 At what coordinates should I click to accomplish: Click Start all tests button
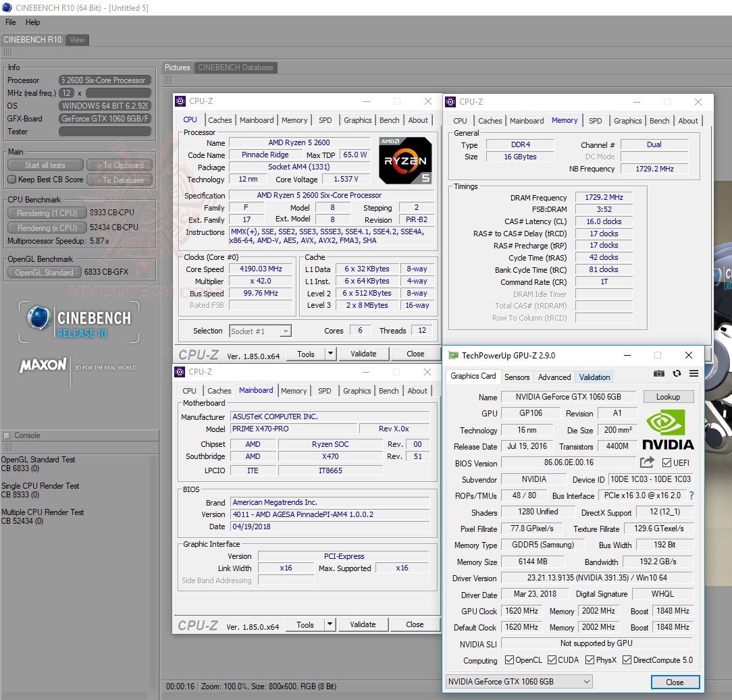click(45, 165)
